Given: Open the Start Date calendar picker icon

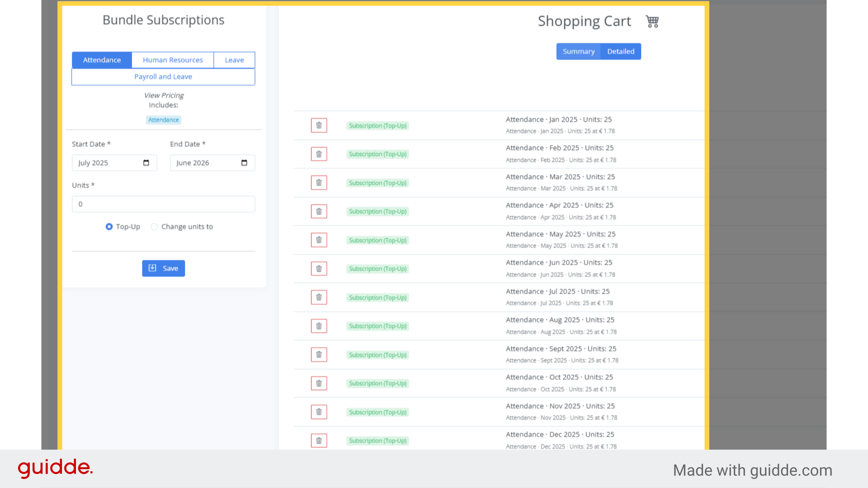Looking at the screenshot, I should pos(146,163).
